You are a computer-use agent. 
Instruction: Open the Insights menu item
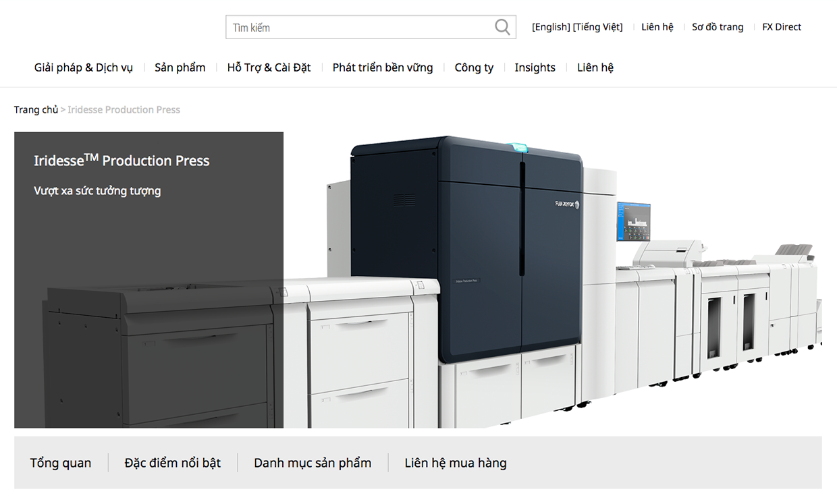click(x=535, y=67)
